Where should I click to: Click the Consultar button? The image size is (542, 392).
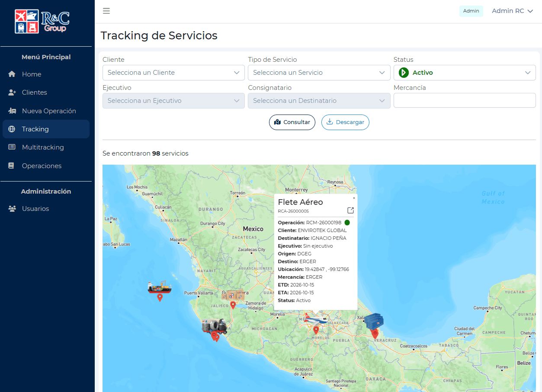(292, 122)
